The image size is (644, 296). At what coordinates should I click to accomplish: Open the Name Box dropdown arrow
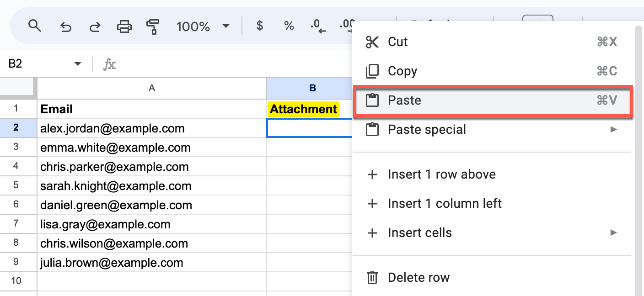[x=77, y=64]
